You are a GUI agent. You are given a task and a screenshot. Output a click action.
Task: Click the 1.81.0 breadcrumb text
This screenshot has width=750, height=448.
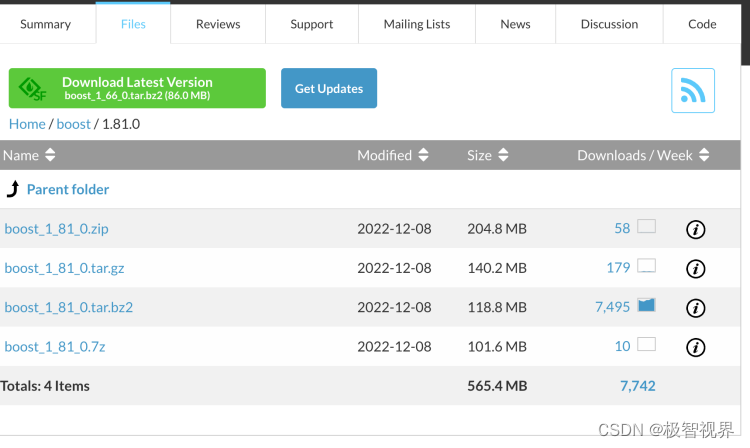click(121, 124)
